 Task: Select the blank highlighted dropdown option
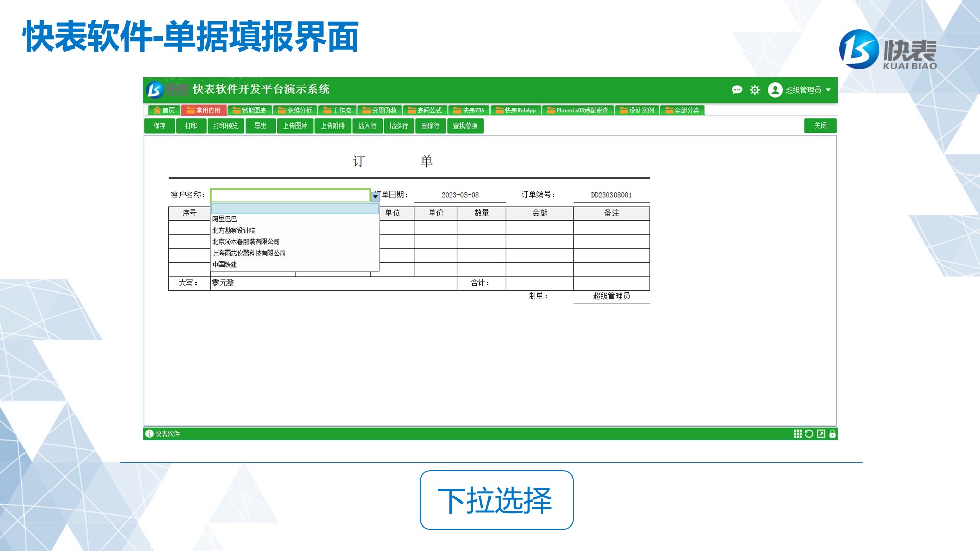coord(295,208)
